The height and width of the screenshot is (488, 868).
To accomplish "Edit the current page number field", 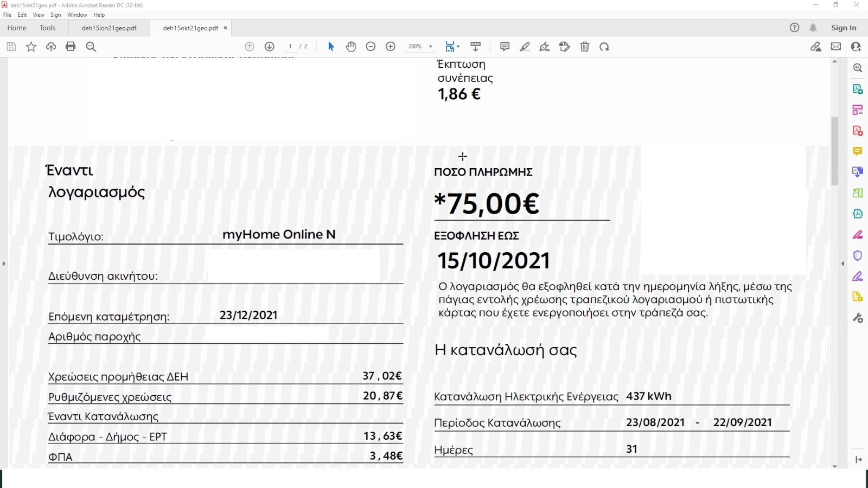I will point(290,47).
